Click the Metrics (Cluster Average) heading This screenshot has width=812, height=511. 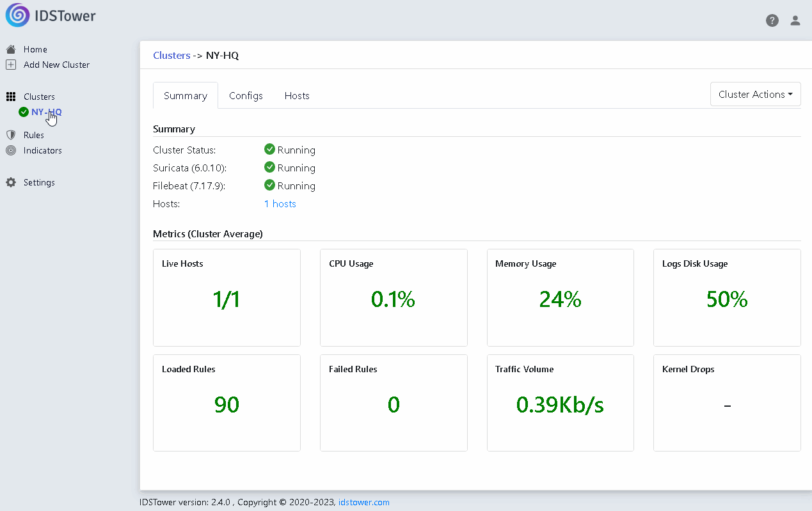point(208,233)
